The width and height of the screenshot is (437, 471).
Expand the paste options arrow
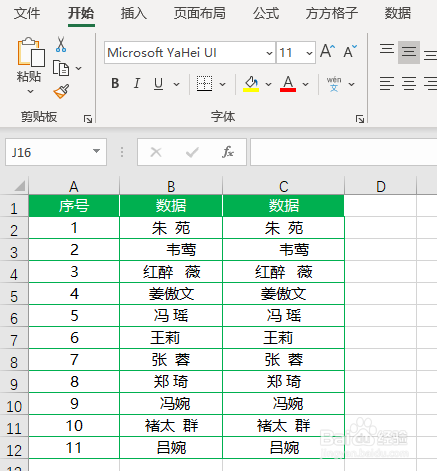pyautogui.click(x=30, y=91)
